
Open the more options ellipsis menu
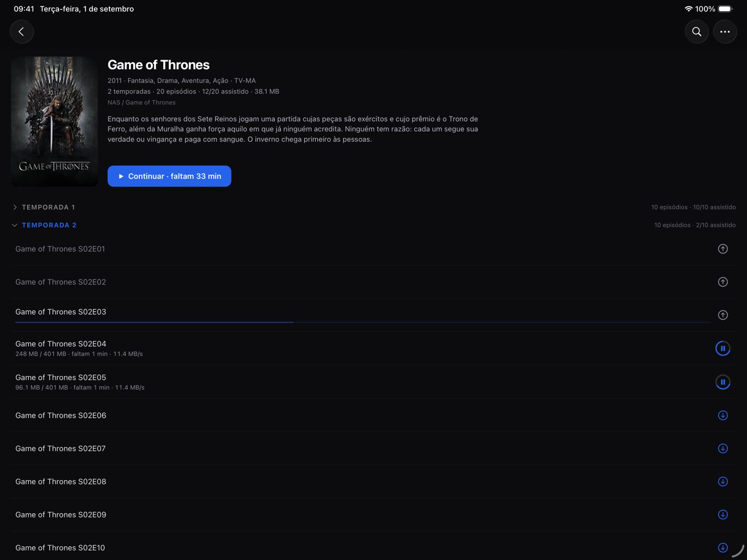pos(725,32)
